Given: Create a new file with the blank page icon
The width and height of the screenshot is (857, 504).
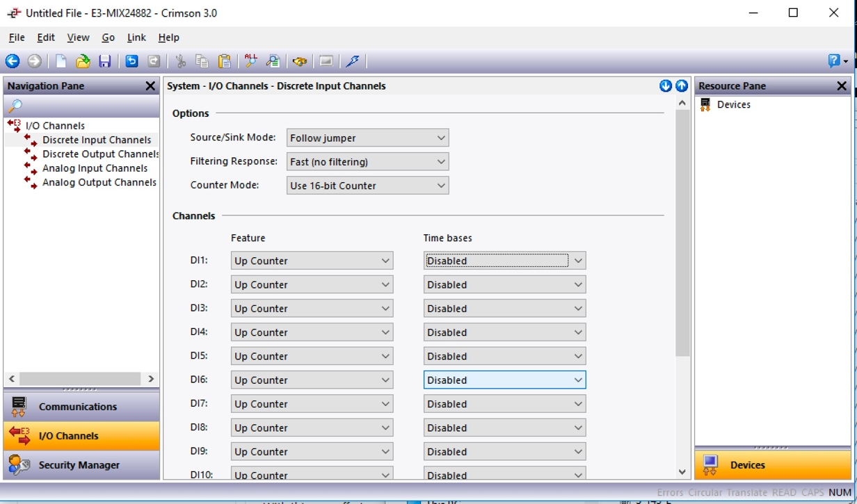Looking at the screenshot, I should [x=61, y=61].
